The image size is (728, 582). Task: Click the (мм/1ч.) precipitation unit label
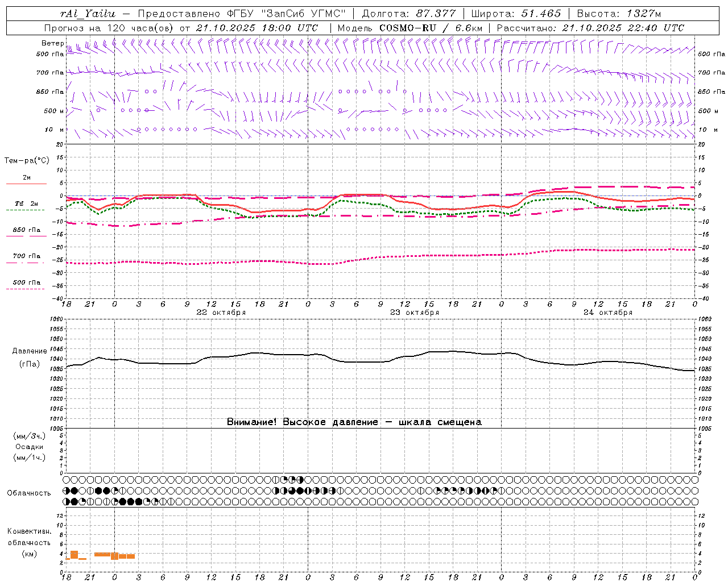tap(30, 458)
